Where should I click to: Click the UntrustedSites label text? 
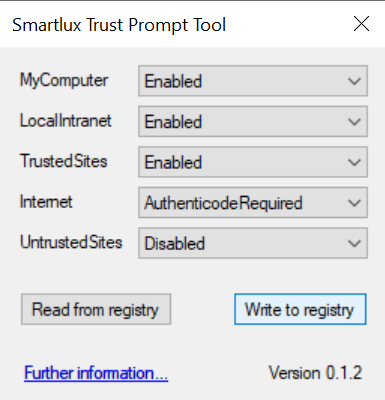point(71,242)
